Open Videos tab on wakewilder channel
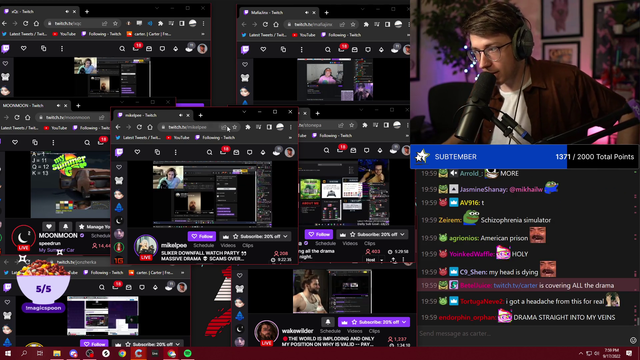The height and width of the screenshot is (360, 640). tap(354, 331)
